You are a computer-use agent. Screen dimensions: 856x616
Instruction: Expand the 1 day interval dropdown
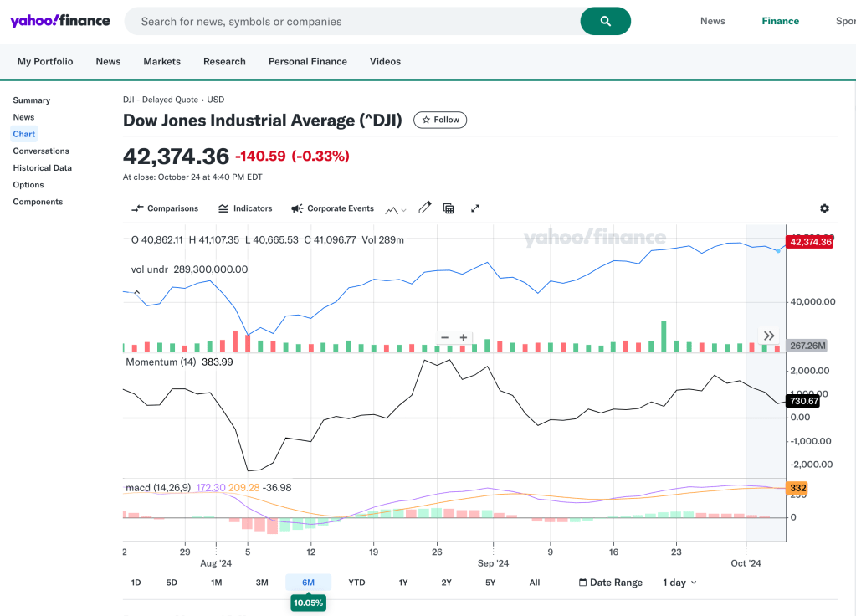coord(679,583)
